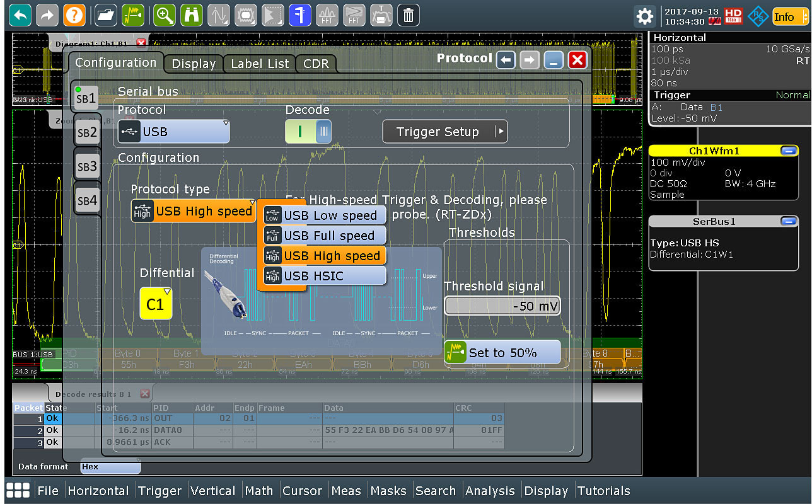
Task: Click the redo arrow icon in toolbar
Action: 47,14
